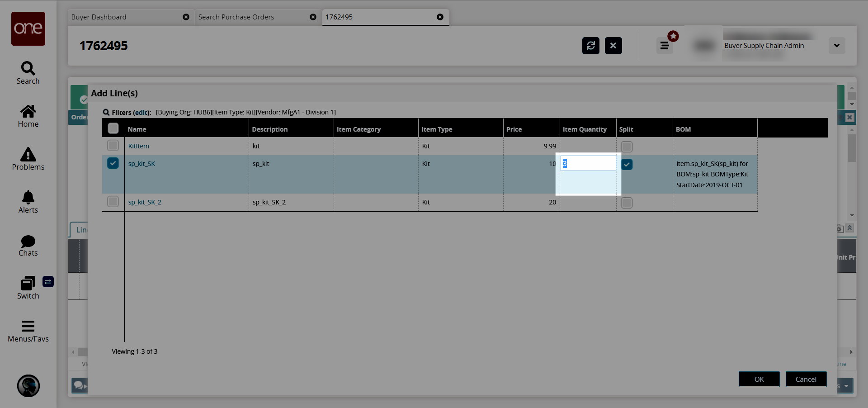Sort by the Name column header

coord(187,129)
